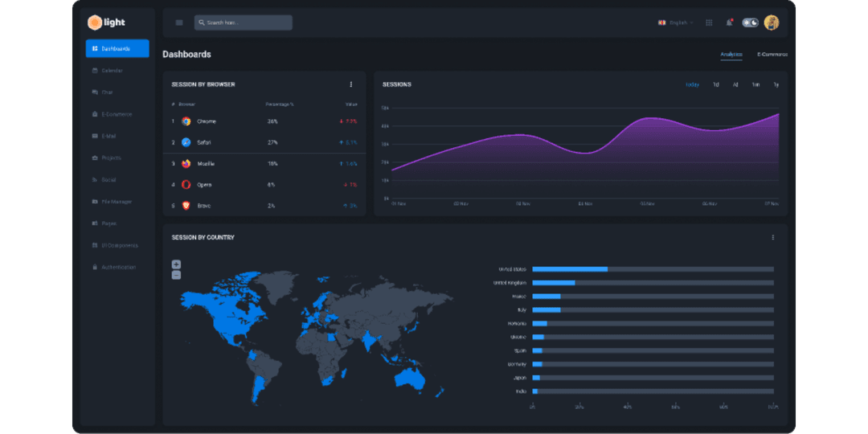Click the hamburger menu icon
The height and width of the screenshot is (434, 868).
[178, 23]
